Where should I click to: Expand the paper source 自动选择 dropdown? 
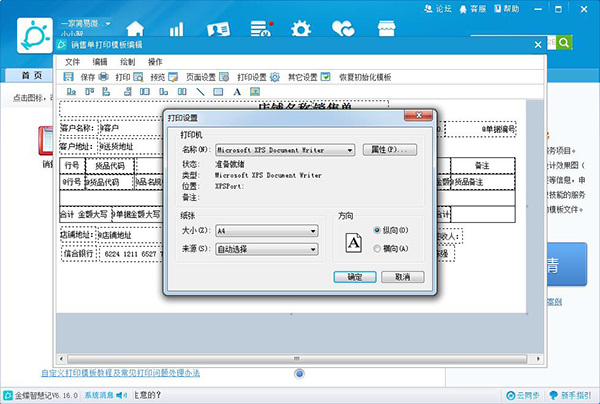tap(313, 247)
